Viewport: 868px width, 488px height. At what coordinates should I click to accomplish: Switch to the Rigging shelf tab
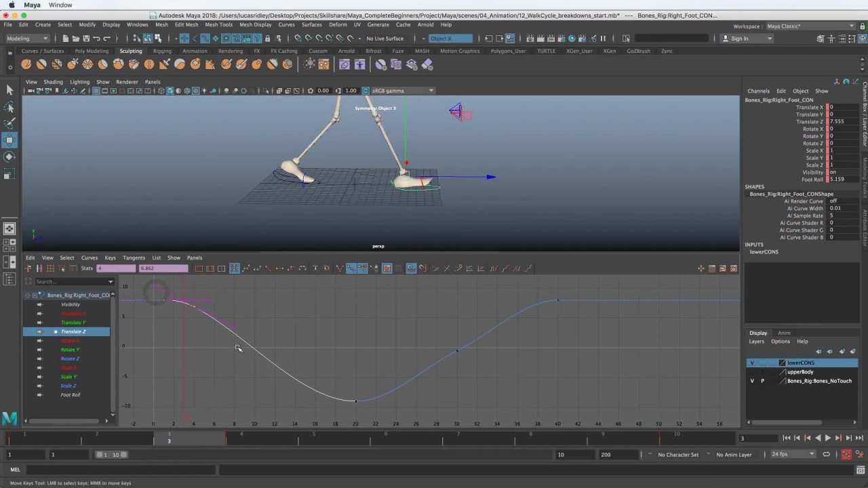(x=162, y=51)
